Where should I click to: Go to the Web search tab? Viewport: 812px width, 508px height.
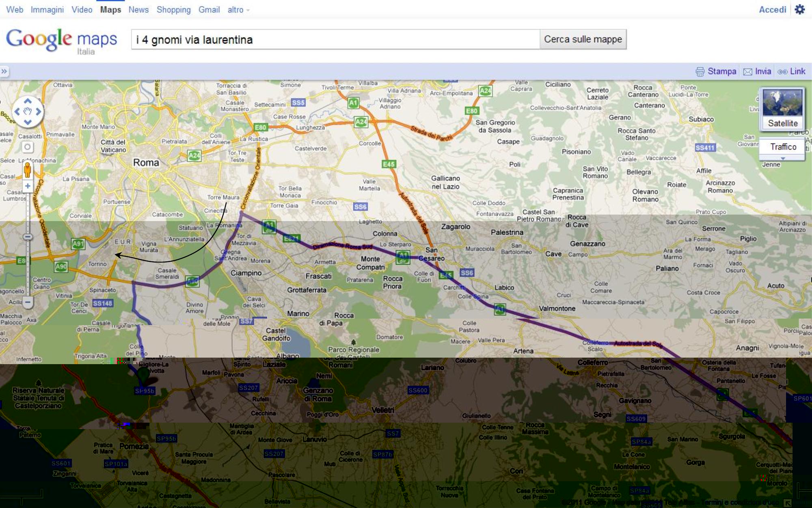point(15,10)
